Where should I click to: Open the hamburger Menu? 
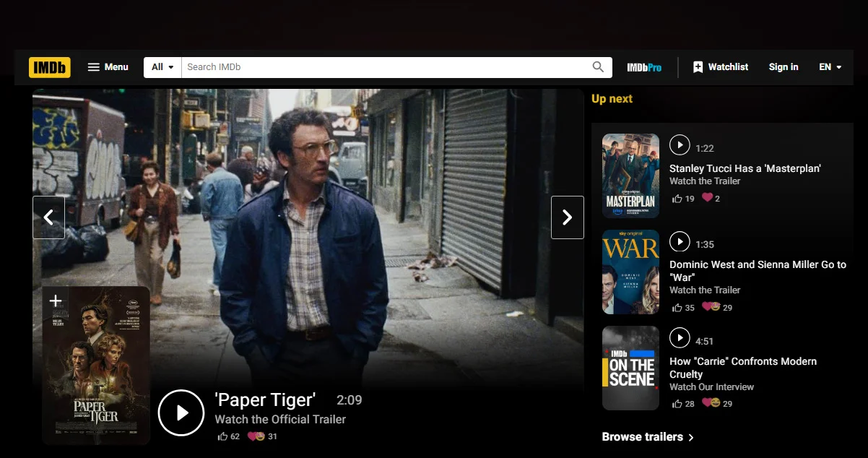tap(108, 67)
